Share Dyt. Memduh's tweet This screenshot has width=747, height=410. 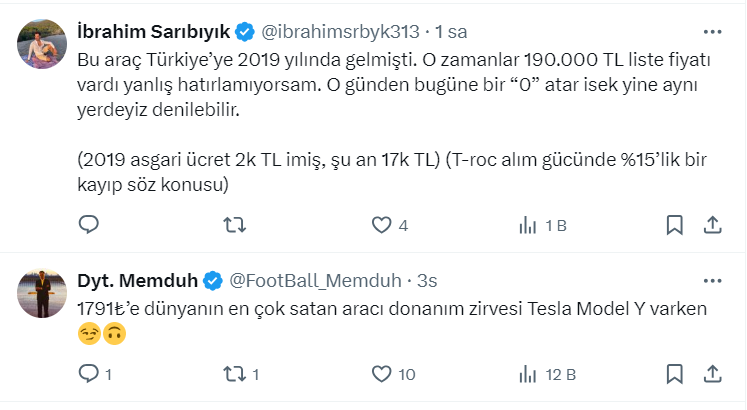tap(712, 375)
